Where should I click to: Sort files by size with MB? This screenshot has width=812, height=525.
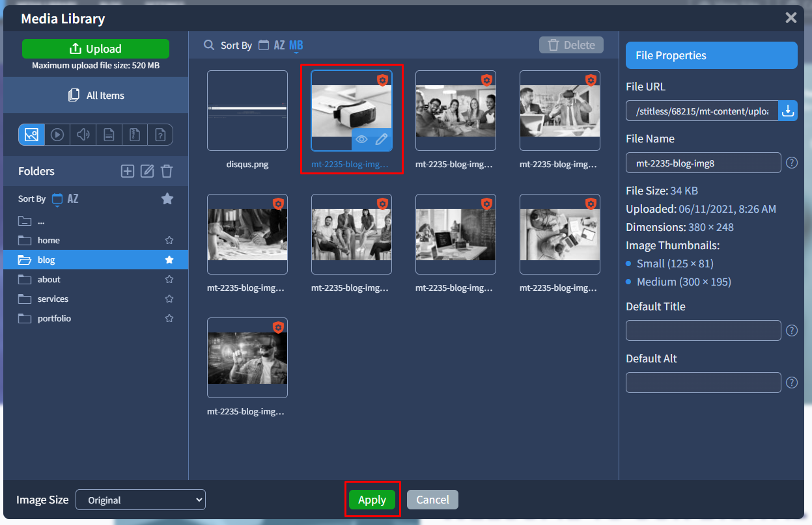pos(296,46)
